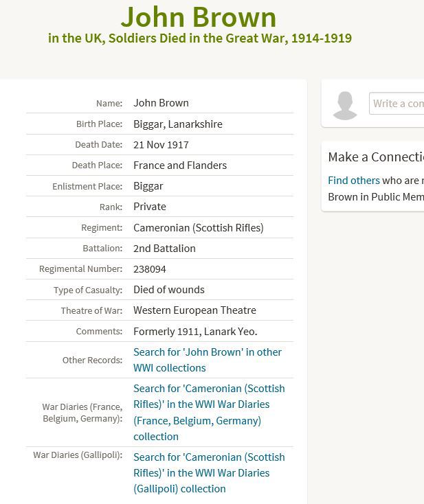The height and width of the screenshot is (504, 424).
Task: Click the Western European Theatre value
Action: (194, 310)
